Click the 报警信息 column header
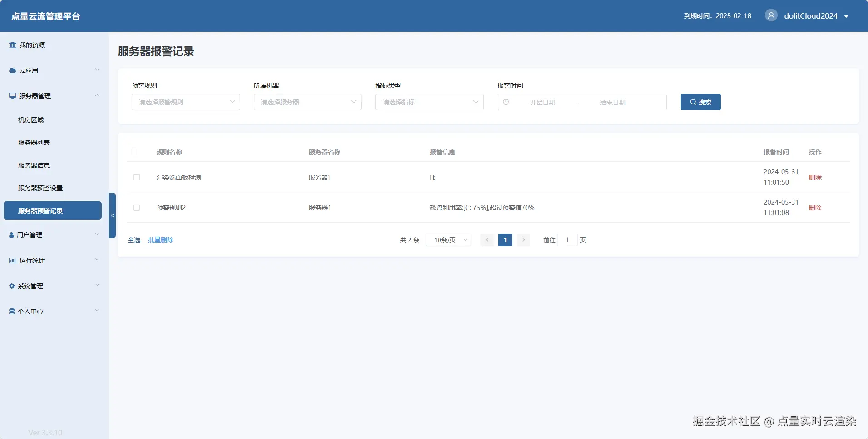This screenshot has width=868, height=439. [x=443, y=152]
